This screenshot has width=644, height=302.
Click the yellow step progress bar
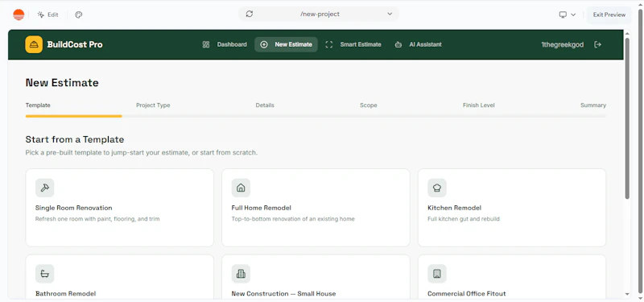pos(73,116)
